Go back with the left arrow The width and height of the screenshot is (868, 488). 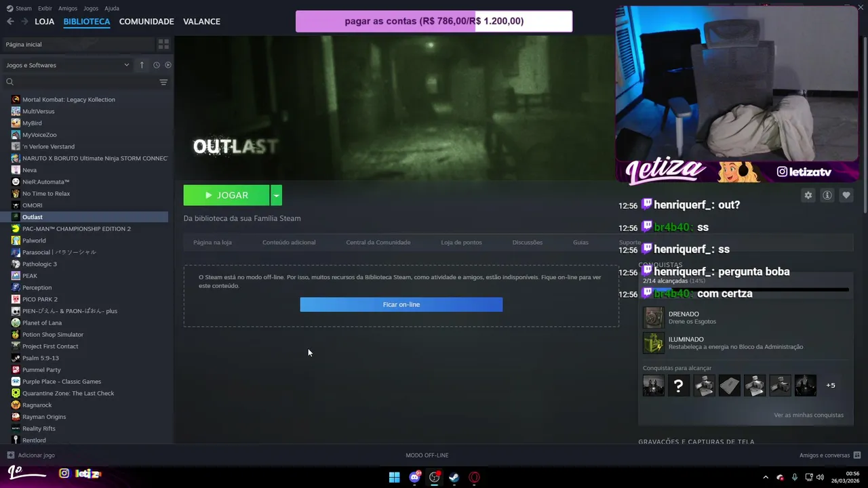click(x=10, y=21)
